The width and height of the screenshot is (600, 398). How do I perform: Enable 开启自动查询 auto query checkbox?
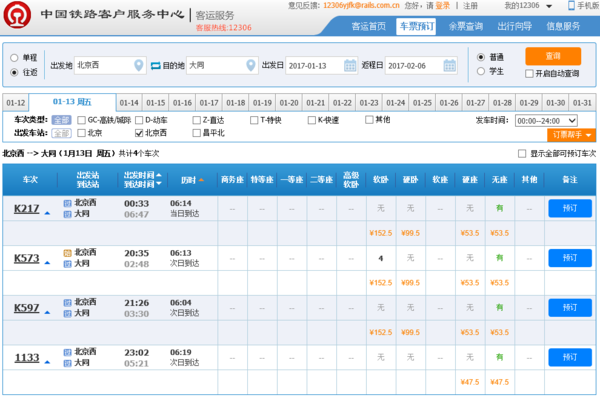coord(529,73)
